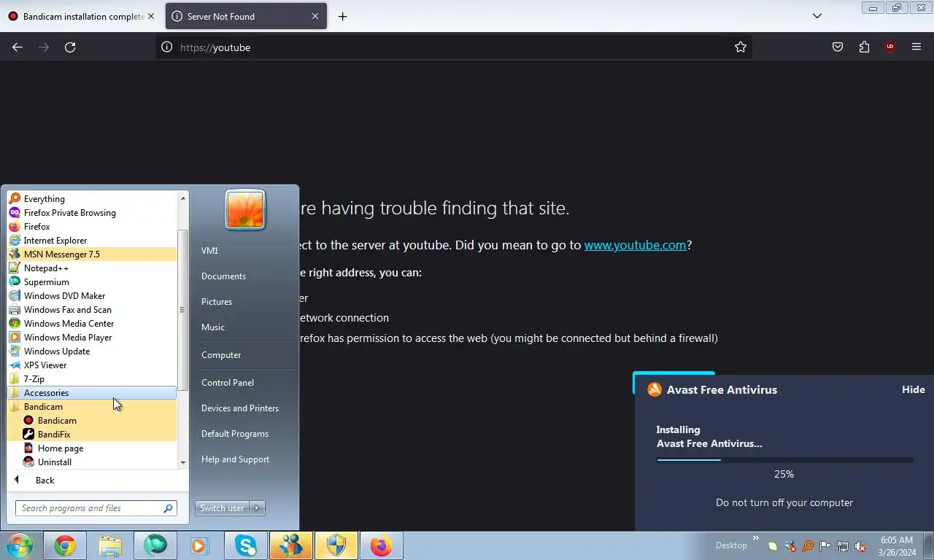Open Windows Fax and Scan
934x560 pixels.
point(91,310)
